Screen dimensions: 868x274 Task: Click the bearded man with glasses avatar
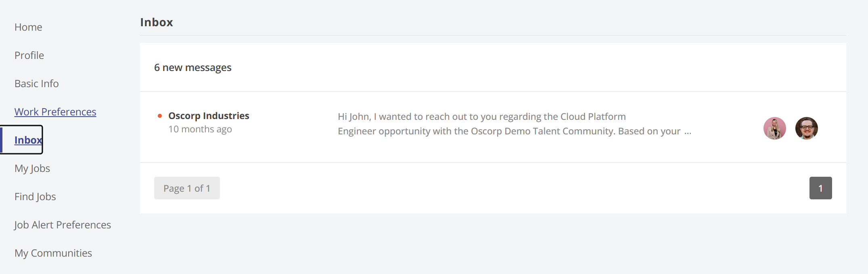[x=806, y=128]
